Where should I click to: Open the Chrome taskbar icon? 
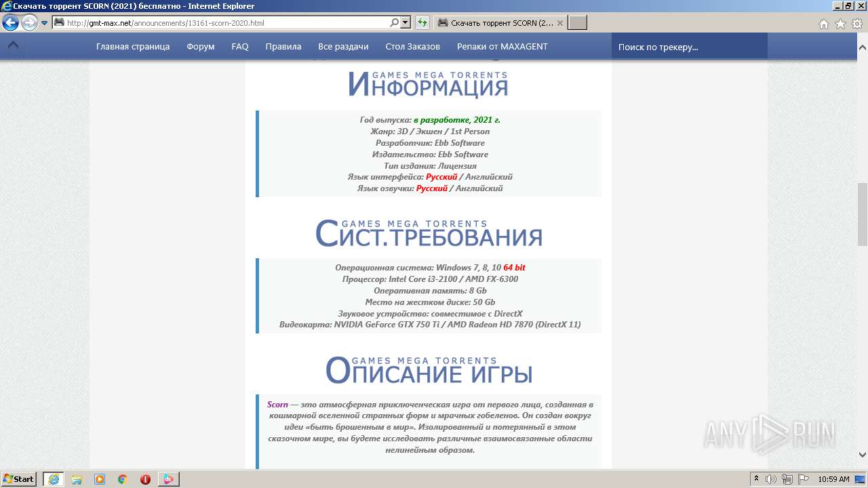(123, 479)
